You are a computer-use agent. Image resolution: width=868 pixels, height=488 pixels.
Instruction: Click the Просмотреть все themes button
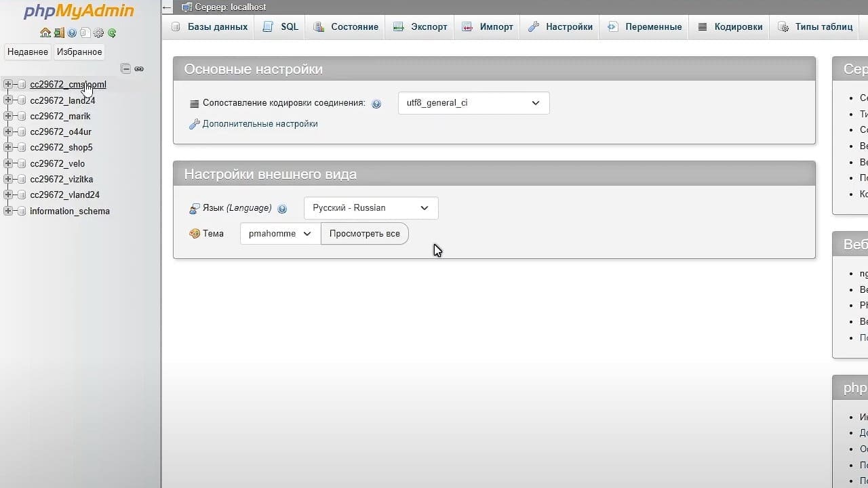click(x=365, y=234)
